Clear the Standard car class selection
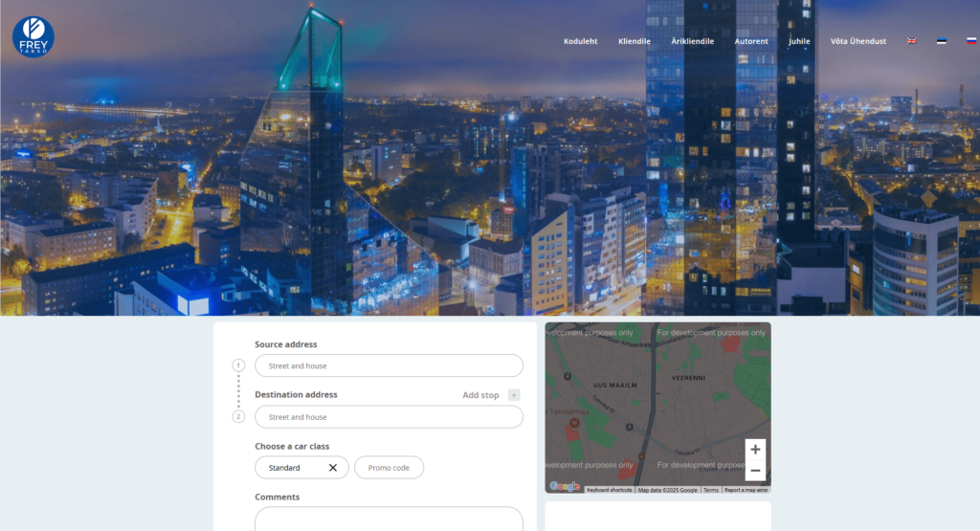The image size is (980, 531). pos(333,468)
